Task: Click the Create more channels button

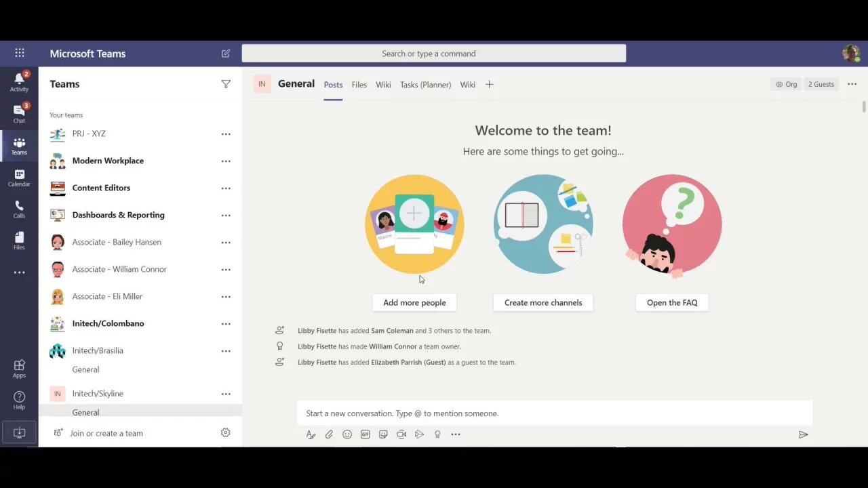Action: tap(543, 302)
